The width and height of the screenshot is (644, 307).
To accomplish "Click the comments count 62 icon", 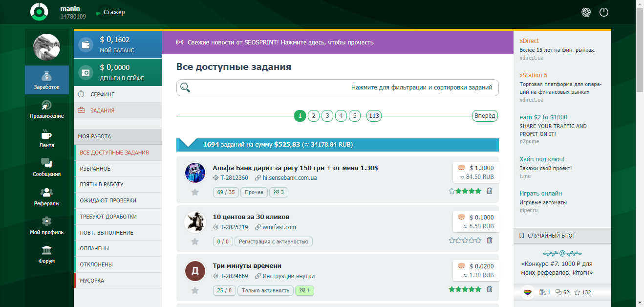I will click(562, 292).
